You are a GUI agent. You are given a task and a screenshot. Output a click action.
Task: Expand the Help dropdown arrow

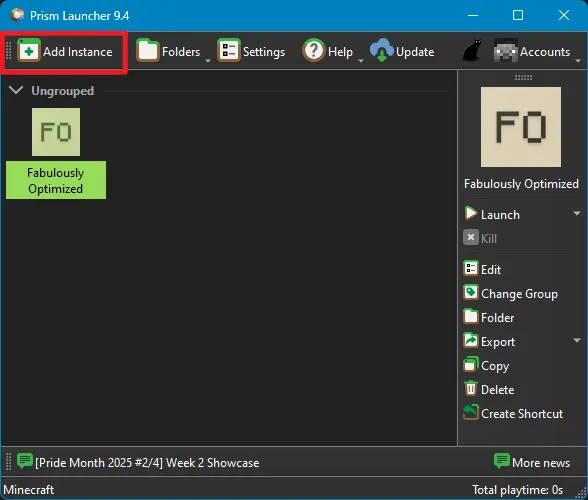pos(361,60)
